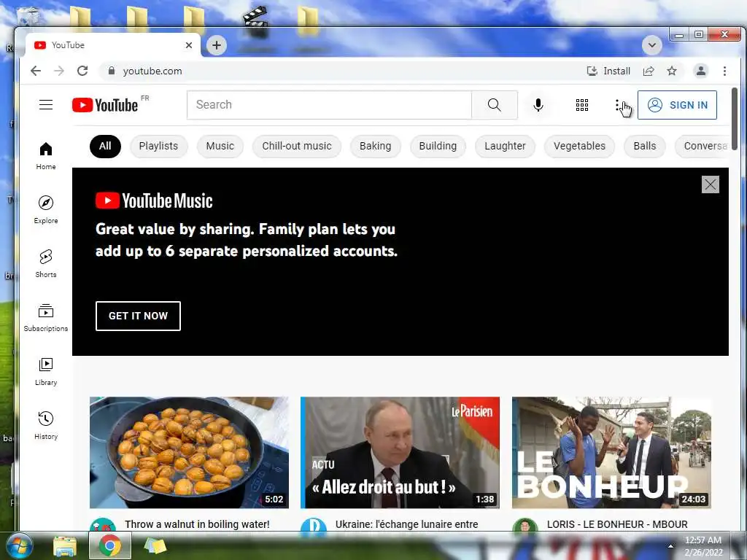Click the address bar lock icon
The image size is (747, 560).
pyautogui.click(x=112, y=71)
